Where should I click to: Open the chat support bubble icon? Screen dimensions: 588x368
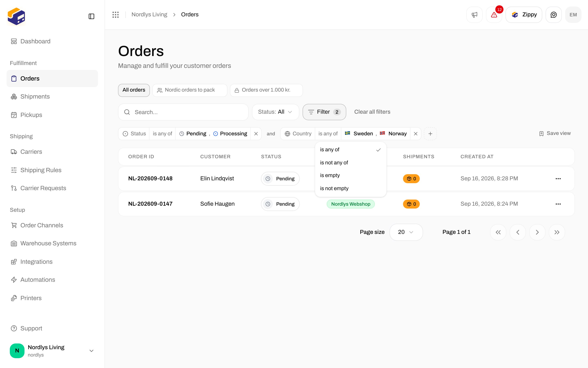tap(553, 15)
